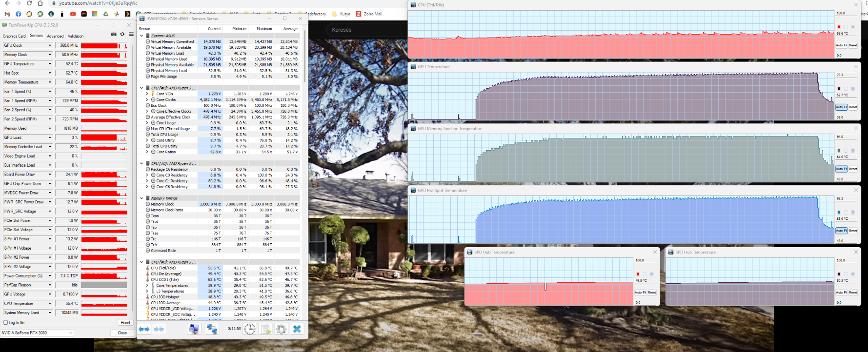
Task: Click Core VIDs lightning icon
Action: (x=153, y=94)
